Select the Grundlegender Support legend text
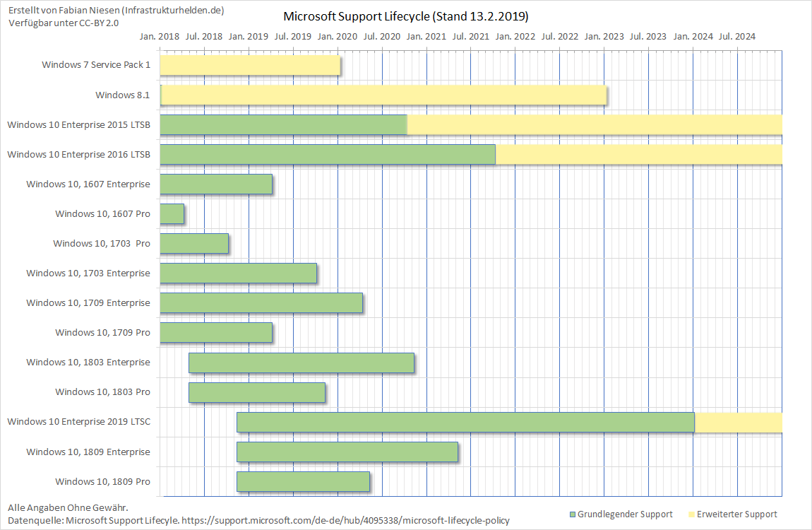The image size is (812, 530). point(625,514)
